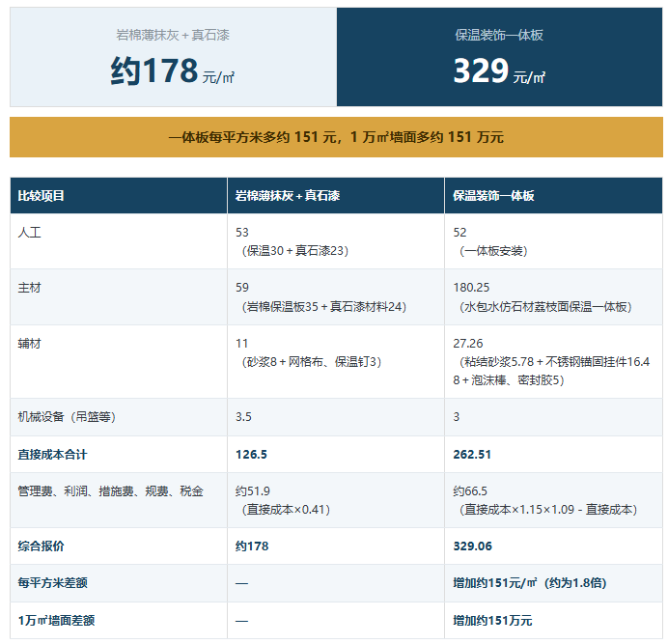Click the 保温装饰一体板 329 元/㎡ card

500,57
